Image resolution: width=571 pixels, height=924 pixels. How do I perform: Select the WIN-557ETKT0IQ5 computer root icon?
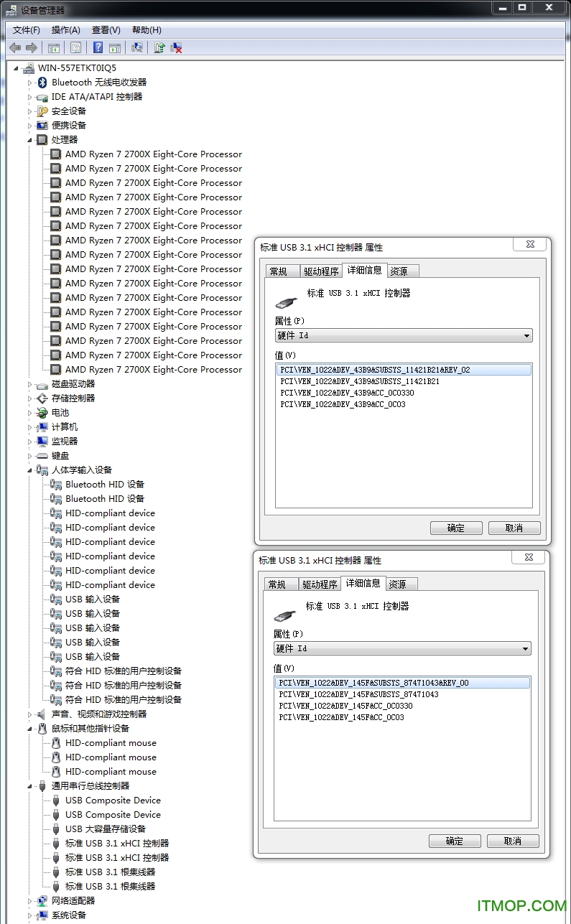pyautogui.click(x=29, y=68)
